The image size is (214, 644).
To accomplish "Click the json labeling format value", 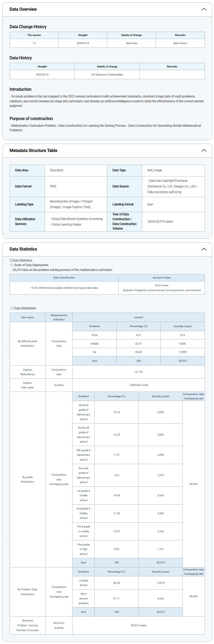I will [150, 204].
